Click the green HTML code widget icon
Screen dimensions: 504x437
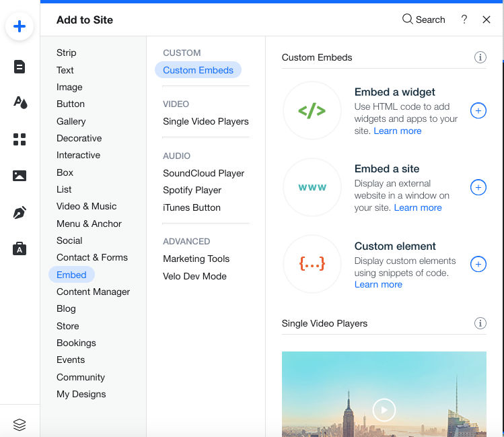tap(312, 110)
